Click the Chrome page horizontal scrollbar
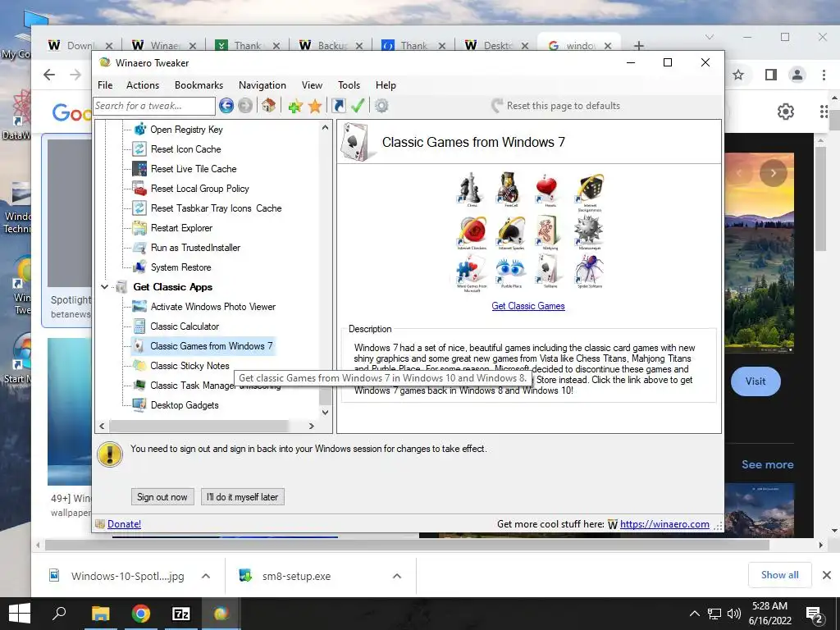 pyautogui.click(x=407, y=545)
